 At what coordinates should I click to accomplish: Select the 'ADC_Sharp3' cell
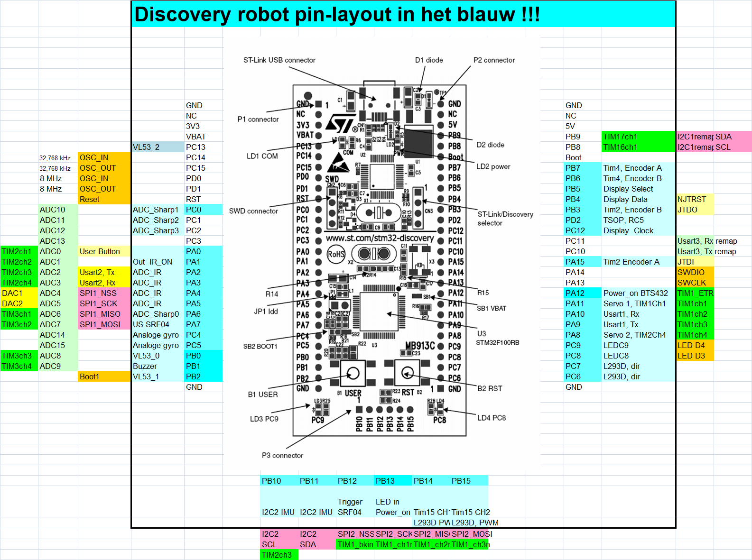pos(158,230)
